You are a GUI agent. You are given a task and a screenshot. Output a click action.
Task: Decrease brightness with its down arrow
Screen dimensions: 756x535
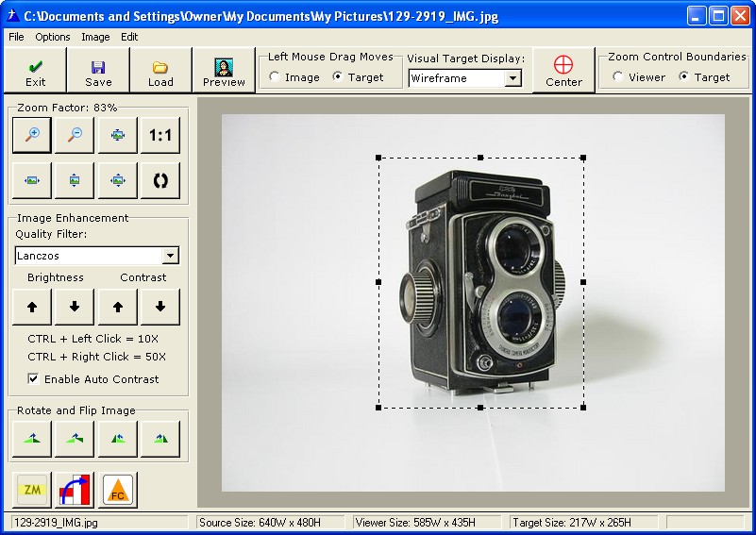(x=75, y=307)
